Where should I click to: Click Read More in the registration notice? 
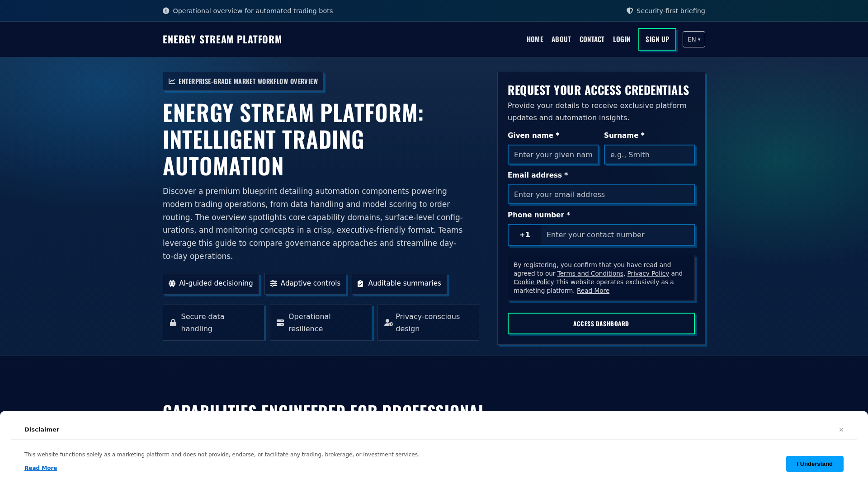tap(593, 291)
